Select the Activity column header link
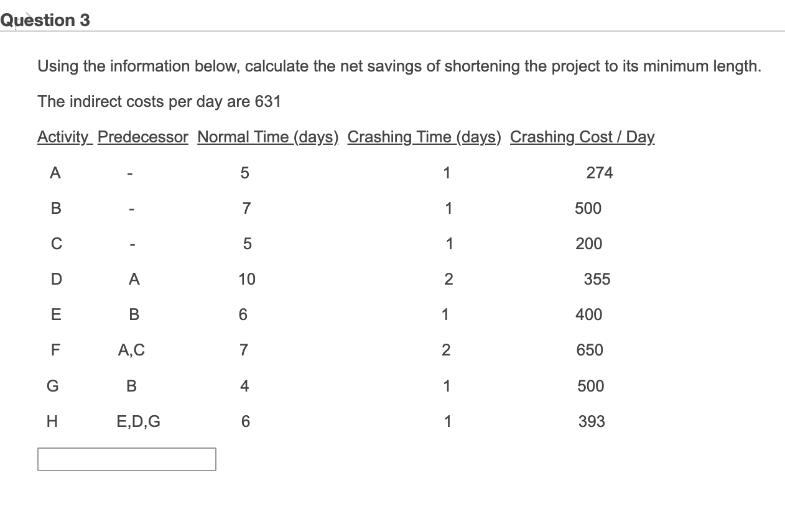This screenshot has height=532, width=785. tap(64, 137)
